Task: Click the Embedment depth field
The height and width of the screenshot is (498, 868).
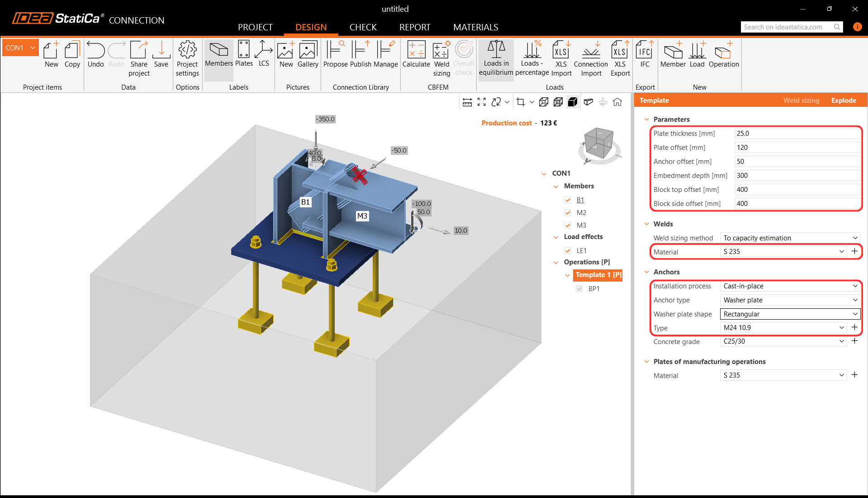Action: tap(797, 176)
